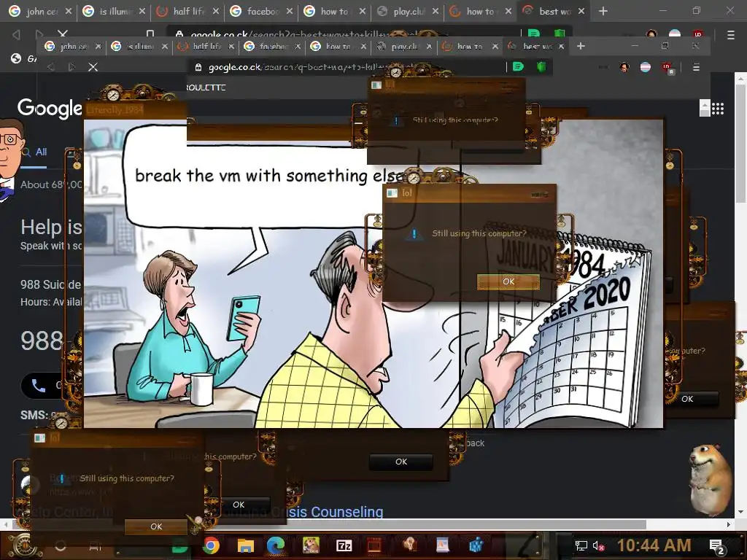The width and height of the screenshot is (747, 560).
Task: Open the notification center icon
Action: [x=716, y=546]
